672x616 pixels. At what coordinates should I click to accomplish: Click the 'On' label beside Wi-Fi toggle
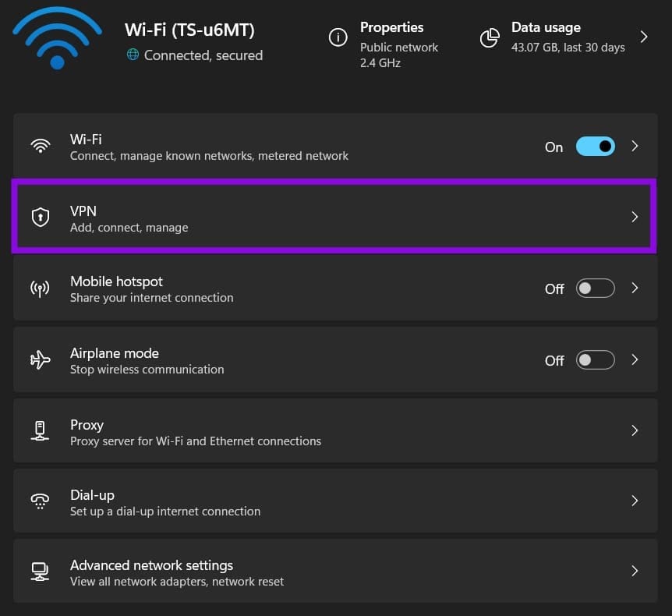tap(554, 147)
